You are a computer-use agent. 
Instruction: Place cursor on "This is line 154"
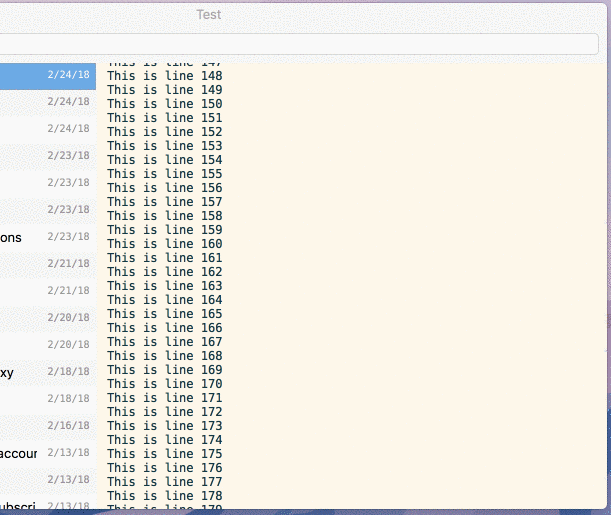(x=165, y=160)
